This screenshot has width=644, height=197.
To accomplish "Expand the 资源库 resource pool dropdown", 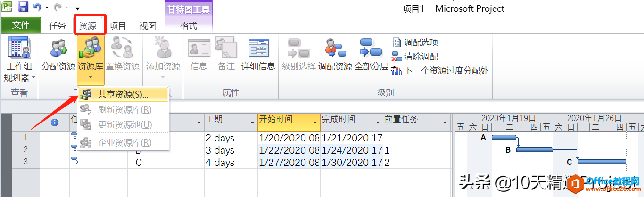I will (91, 75).
